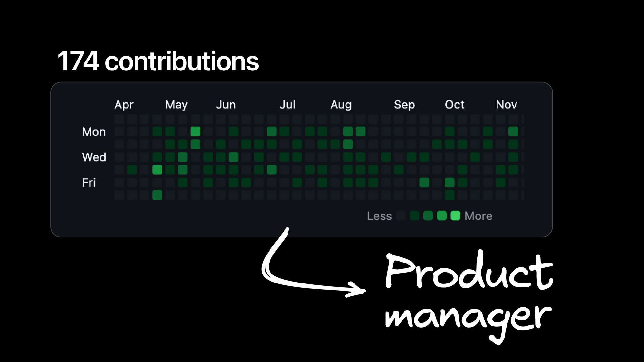Click the empty gray legend swatch next to Less
This screenshot has width=644, height=362.
point(401,216)
